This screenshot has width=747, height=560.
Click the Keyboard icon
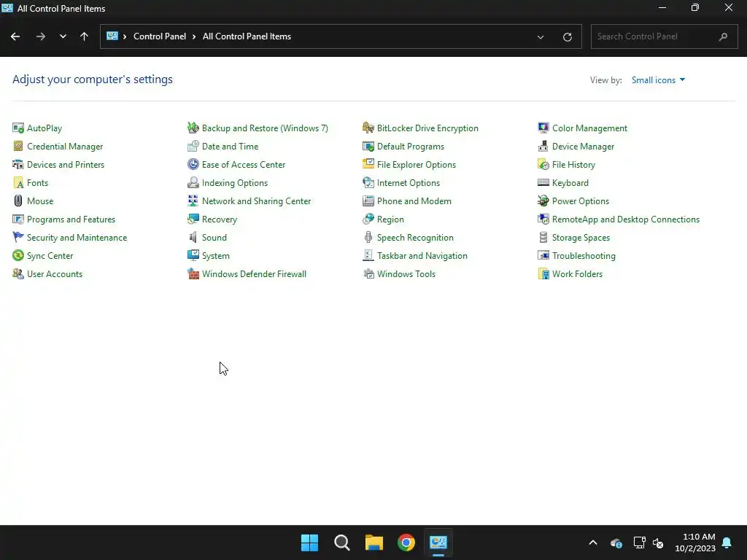click(543, 183)
